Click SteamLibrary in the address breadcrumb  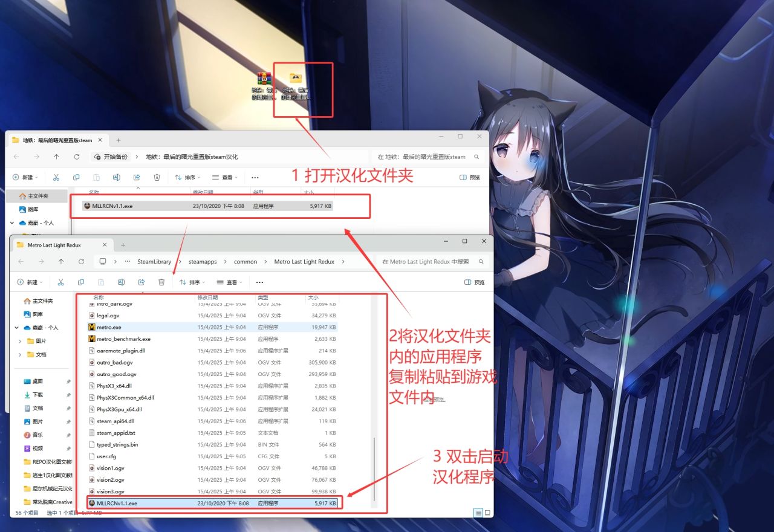point(154,262)
